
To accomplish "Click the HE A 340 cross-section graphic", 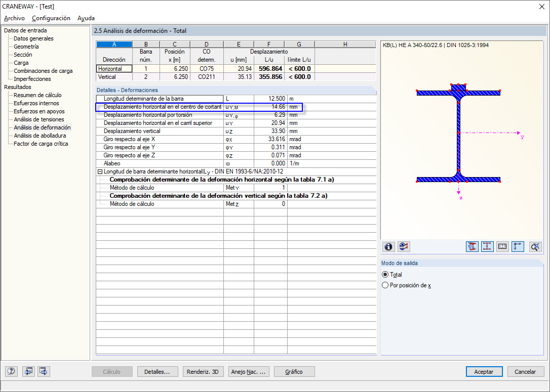I will coord(458,133).
